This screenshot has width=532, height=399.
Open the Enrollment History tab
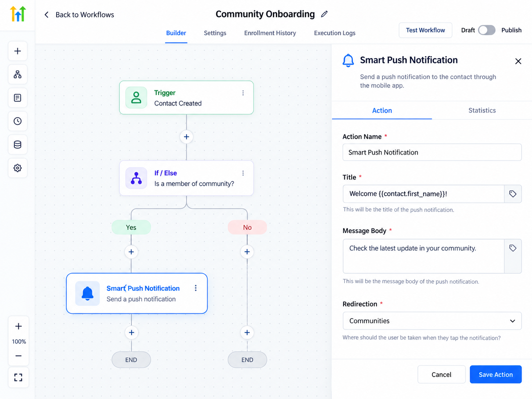pos(270,33)
